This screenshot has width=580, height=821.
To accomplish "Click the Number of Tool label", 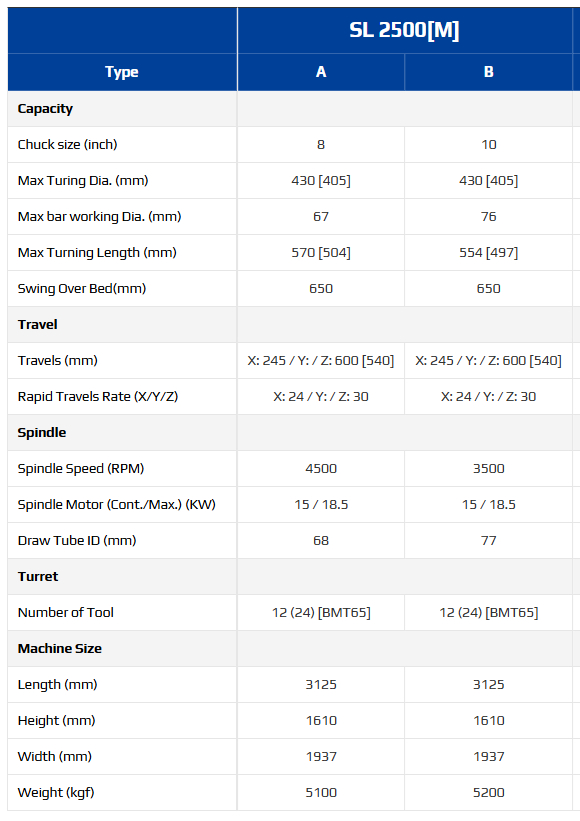I will tap(65, 613).
